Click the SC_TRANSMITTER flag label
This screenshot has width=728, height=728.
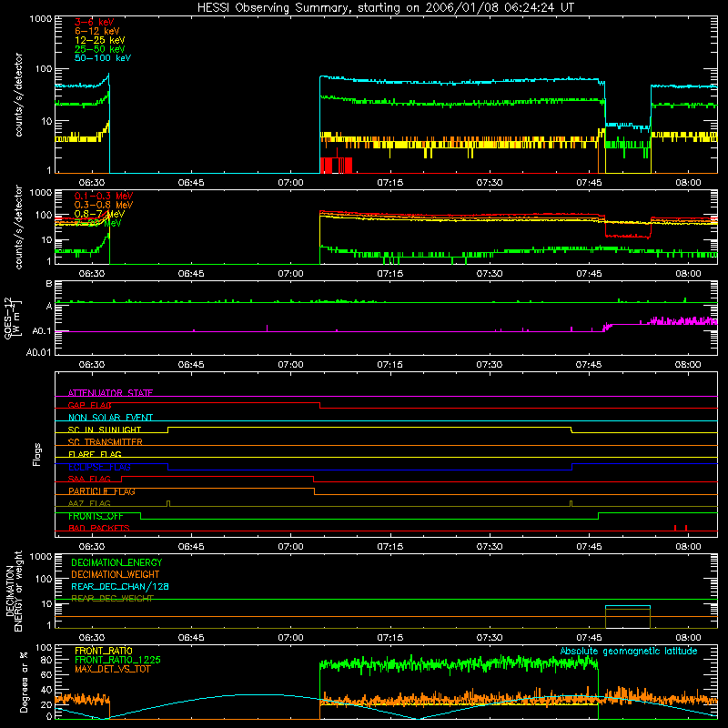pyautogui.click(x=106, y=442)
